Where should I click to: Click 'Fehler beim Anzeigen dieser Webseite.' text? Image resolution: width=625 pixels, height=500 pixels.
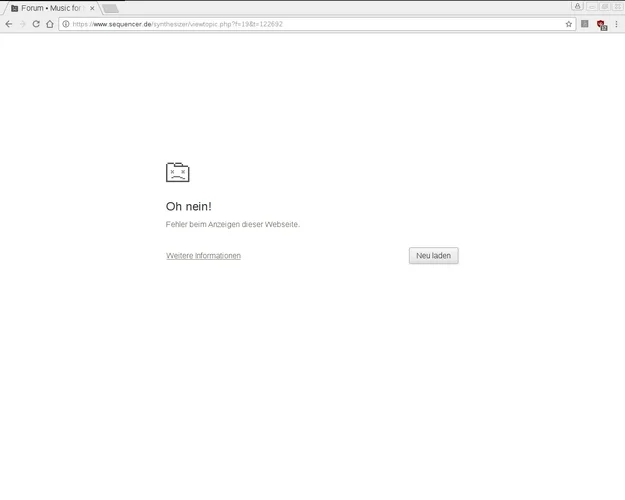[x=233, y=224]
